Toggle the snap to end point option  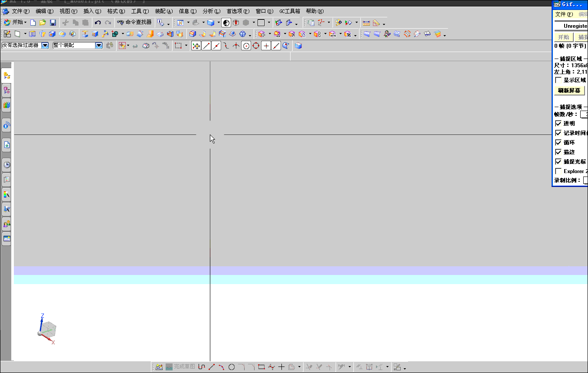tap(206, 46)
